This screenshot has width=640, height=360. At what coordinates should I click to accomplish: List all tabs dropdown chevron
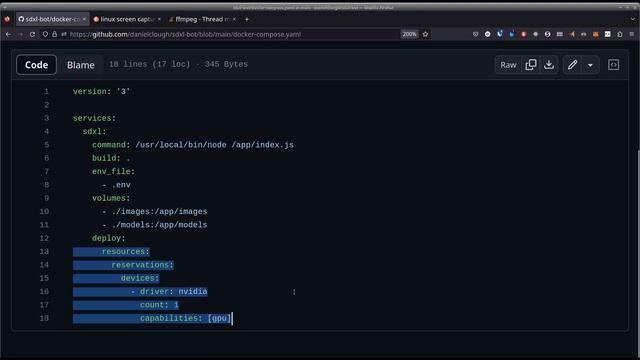633,19
